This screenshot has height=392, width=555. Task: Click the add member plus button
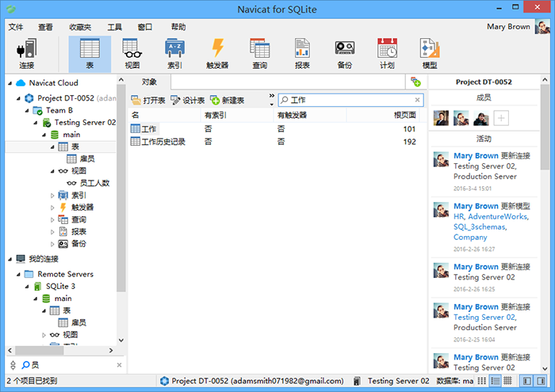[x=501, y=118]
